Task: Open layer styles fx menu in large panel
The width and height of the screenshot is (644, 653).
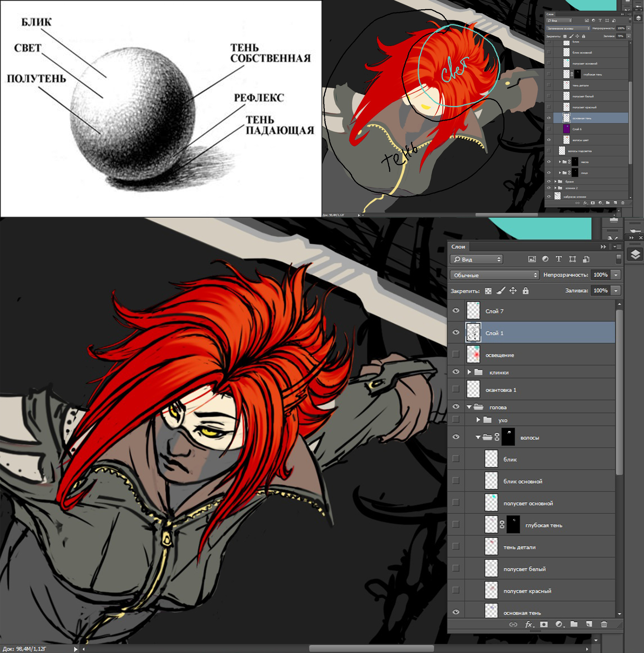Action: point(529,624)
